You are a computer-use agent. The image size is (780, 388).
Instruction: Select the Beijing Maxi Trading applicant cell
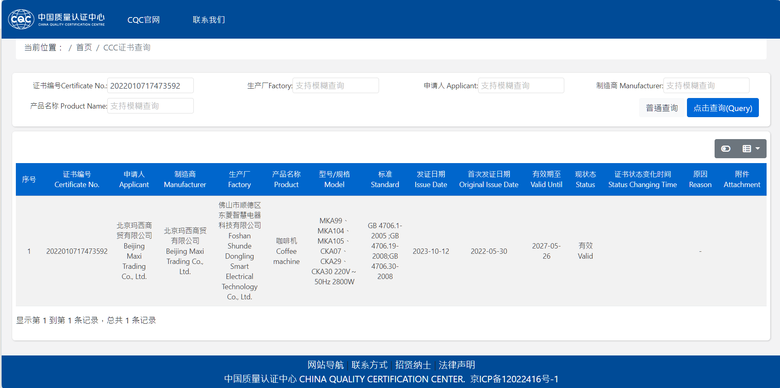pyautogui.click(x=134, y=251)
